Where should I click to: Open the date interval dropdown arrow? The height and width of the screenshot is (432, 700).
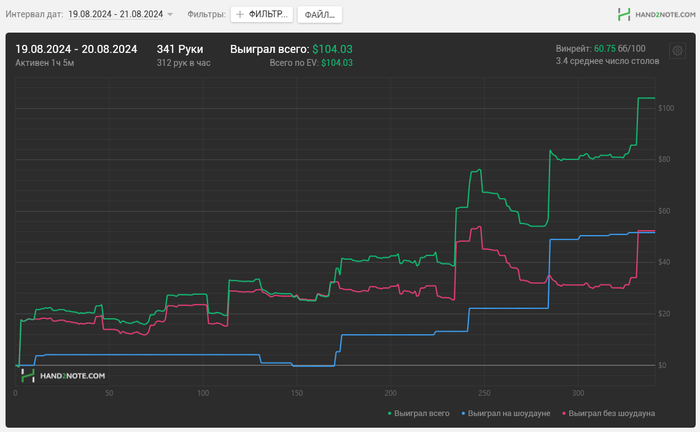tap(170, 15)
